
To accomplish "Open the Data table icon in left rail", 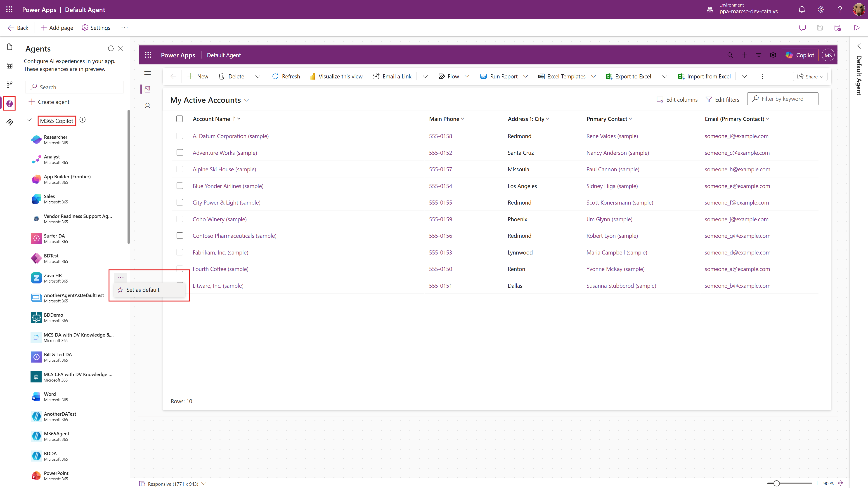I will pos(10,66).
